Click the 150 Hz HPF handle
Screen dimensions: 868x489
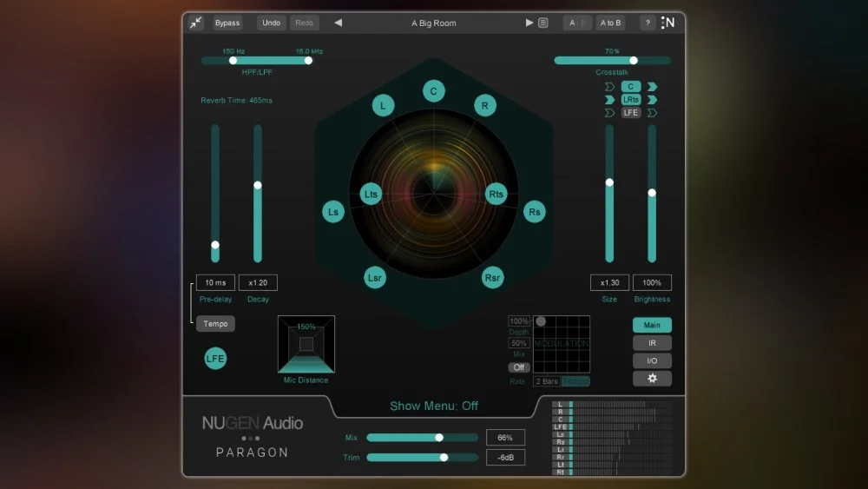[233, 60]
